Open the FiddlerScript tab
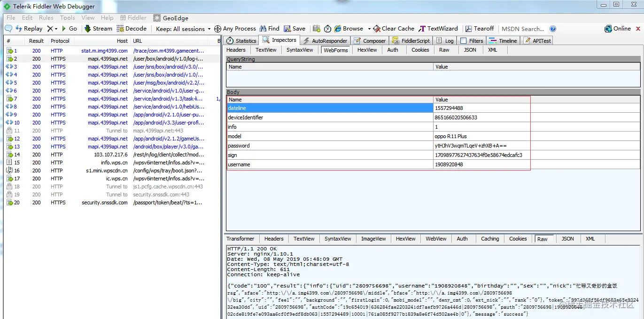The image size is (644, 319). 411,41
